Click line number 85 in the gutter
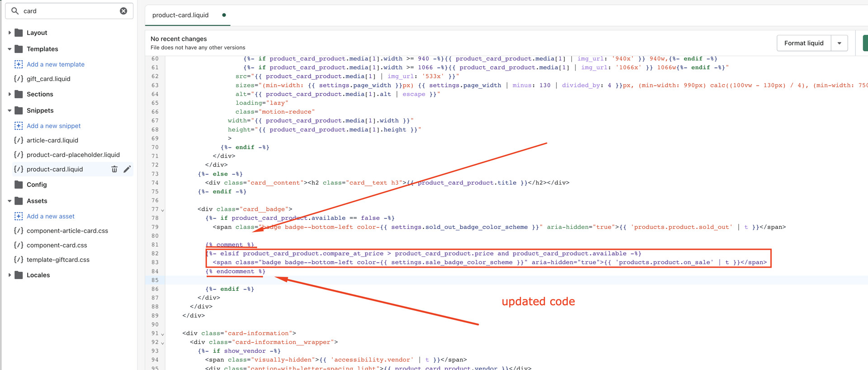The image size is (868, 370). [x=155, y=280]
